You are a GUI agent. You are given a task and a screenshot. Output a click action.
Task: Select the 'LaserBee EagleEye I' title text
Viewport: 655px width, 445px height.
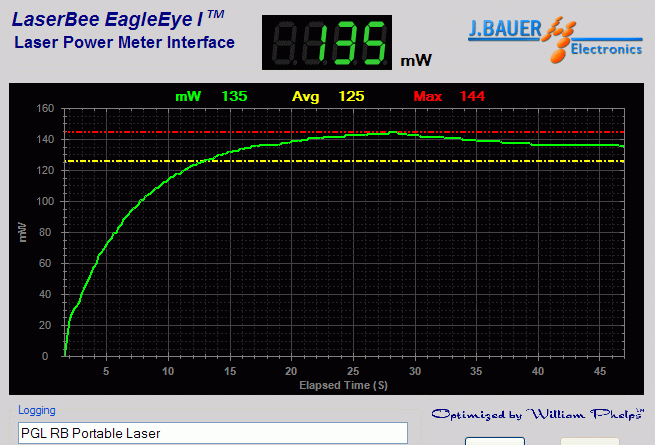pos(118,19)
